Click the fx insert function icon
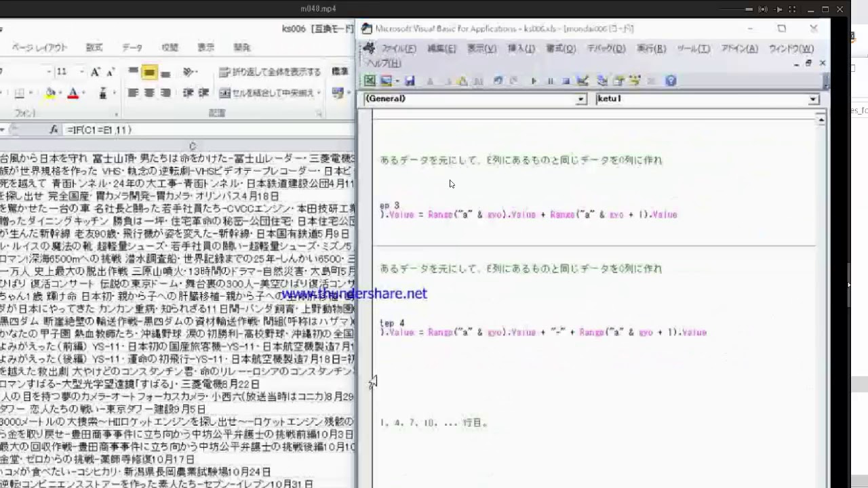This screenshot has width=868, height=488. tap(54, 129)
